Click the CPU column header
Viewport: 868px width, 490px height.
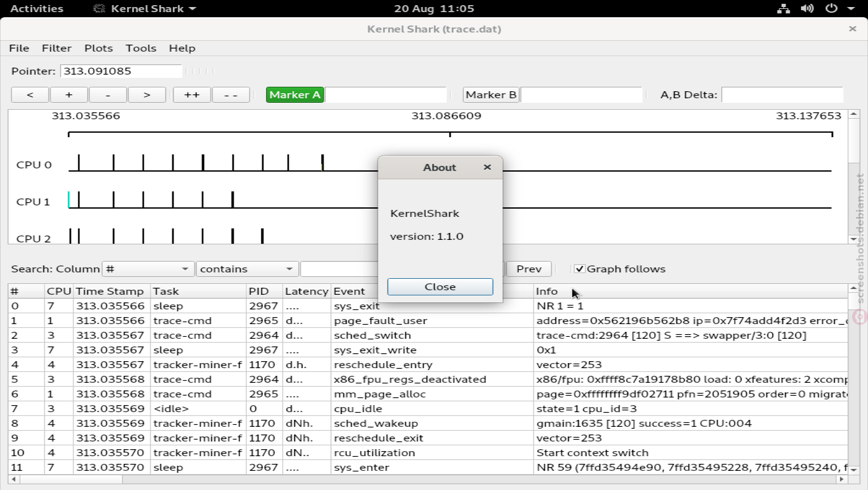(59, 291)
